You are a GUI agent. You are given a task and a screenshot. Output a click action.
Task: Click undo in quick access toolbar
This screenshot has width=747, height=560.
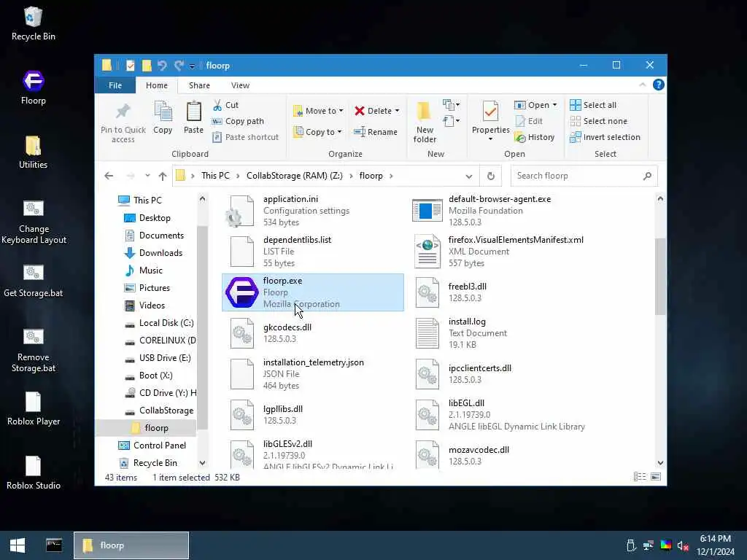coord(162,65)
